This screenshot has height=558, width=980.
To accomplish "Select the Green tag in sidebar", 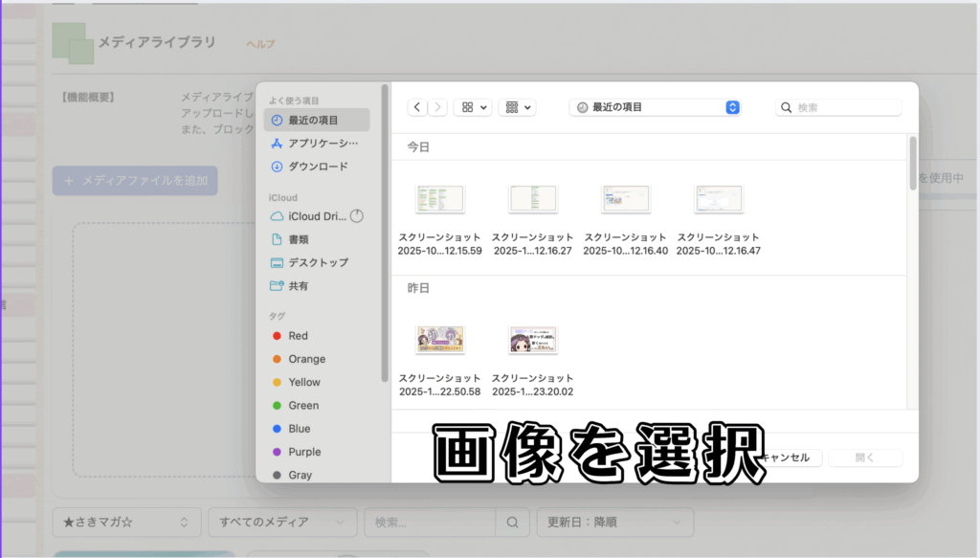I will click(x=303, y=406).
